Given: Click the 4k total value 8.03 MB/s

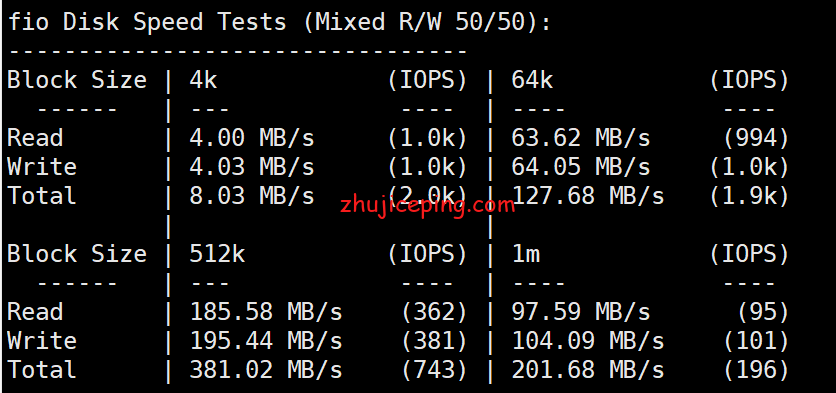Looking at the screenshot, I should click(252, 196).
